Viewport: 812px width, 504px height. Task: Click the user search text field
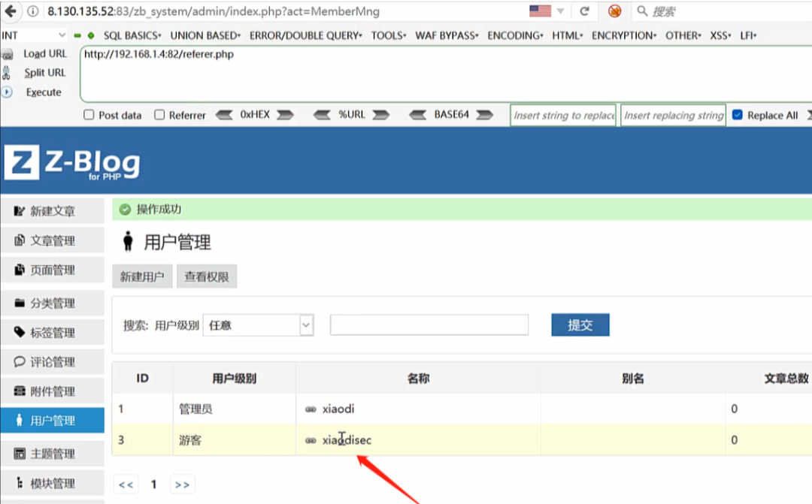coord(429,325)
